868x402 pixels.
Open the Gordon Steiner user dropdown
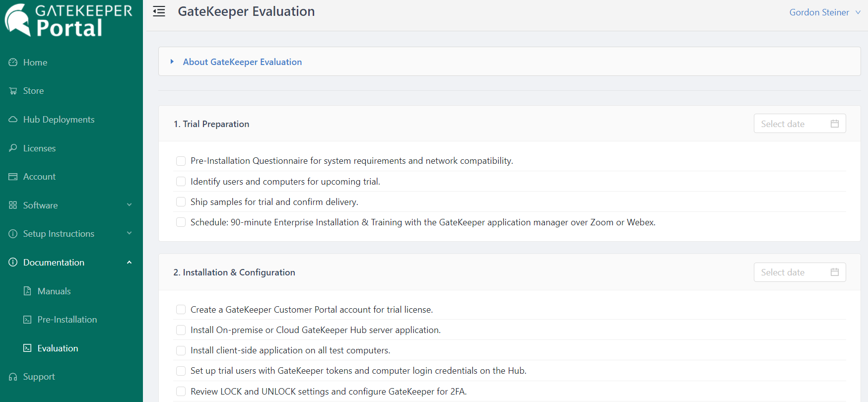coord(824,12)
